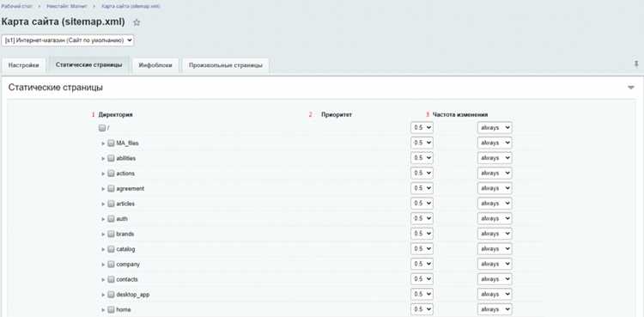Open priority dropdown for MA_files row

point(422,143)
